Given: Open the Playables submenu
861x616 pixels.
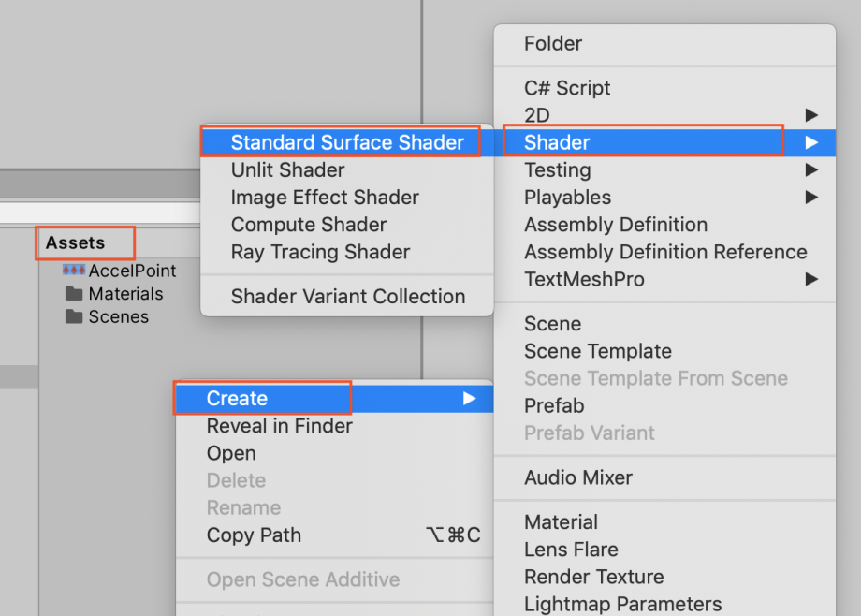Looking at the screenshot, I should [567, 198].
